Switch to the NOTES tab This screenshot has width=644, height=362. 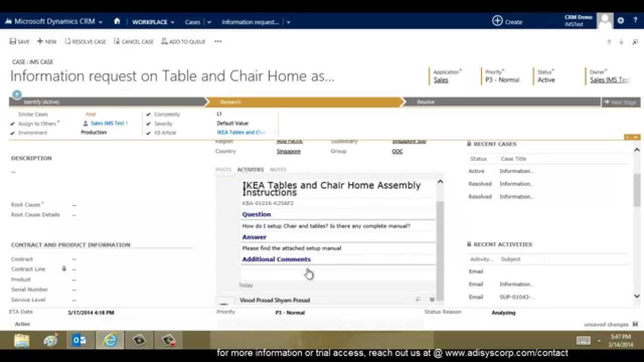[278, 169]
